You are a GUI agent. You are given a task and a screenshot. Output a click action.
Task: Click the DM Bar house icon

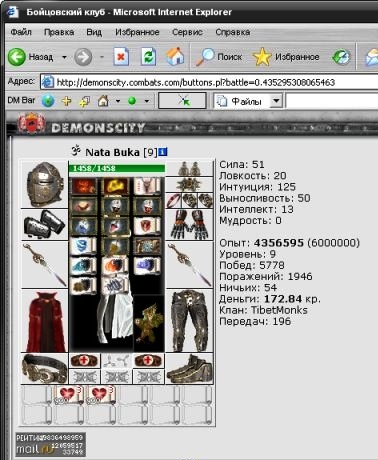103,101
